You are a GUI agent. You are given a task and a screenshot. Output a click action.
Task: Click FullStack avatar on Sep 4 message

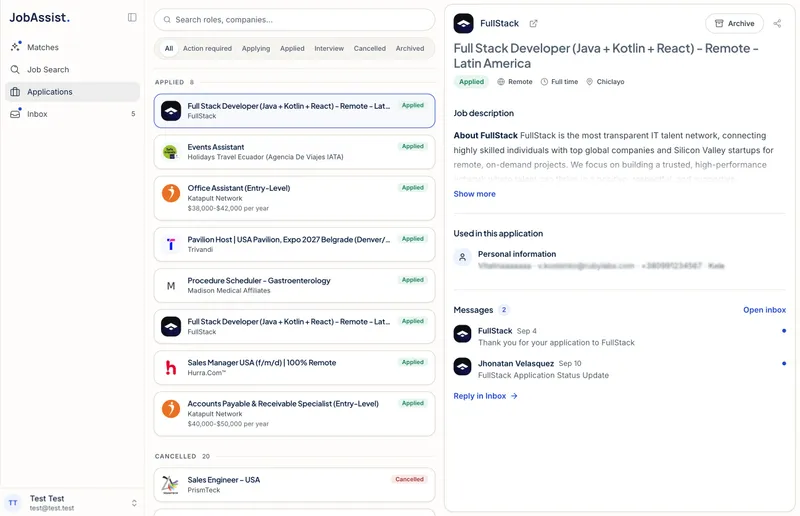pyautogui.click(x=462, y=334)
